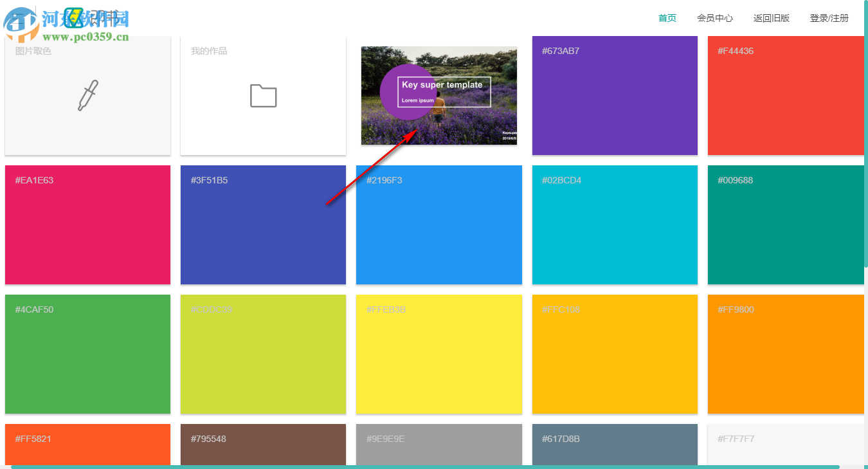Choose the yellow #FFEB3B swatch
Viewport: 868px width, 469px height.
point(439,354)
